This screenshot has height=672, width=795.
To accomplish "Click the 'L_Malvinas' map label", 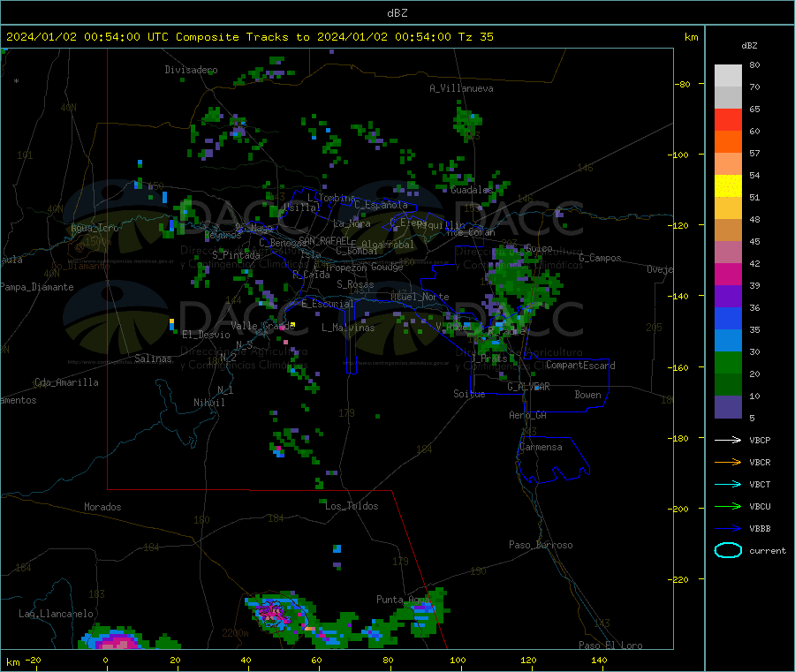I will pyautogui.click(x=348, y=328).
